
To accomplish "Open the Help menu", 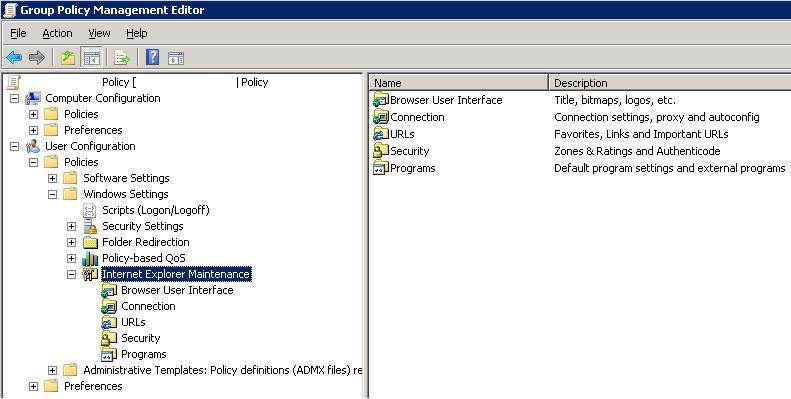I will [137, 33].
